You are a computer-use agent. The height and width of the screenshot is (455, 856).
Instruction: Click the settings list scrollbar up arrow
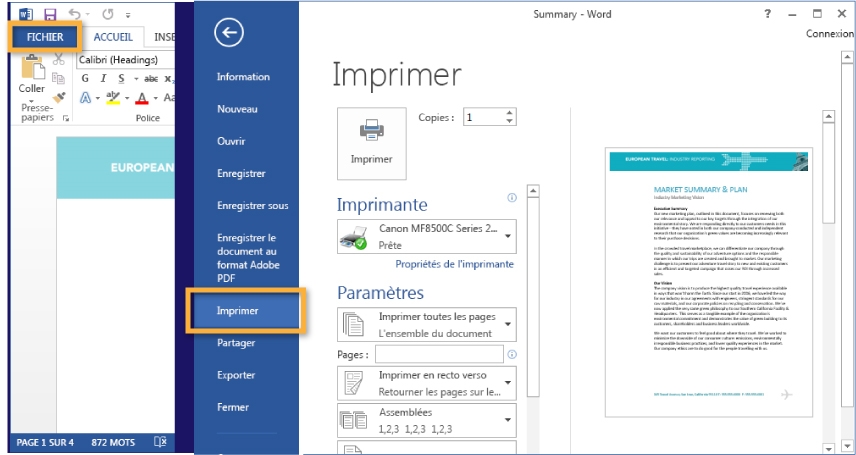[x=533, y=191]
